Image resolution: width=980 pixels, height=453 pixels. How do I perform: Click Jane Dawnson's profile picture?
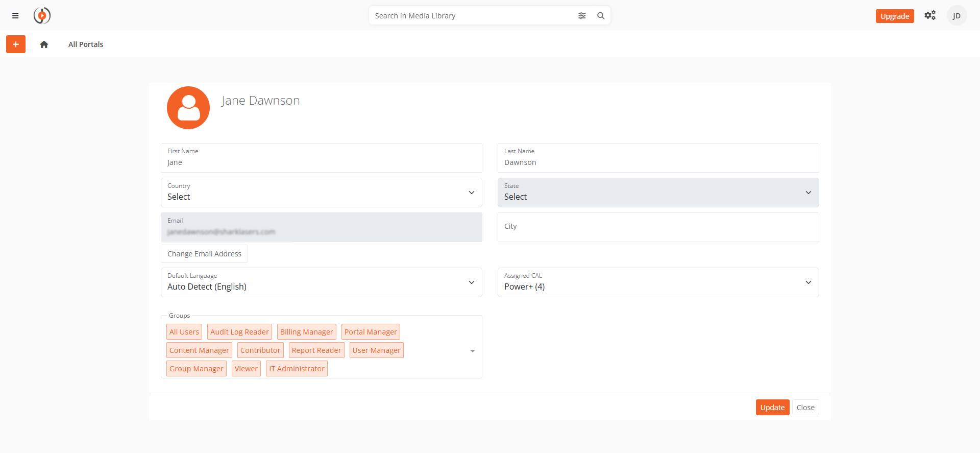click(x=188, y=108)
